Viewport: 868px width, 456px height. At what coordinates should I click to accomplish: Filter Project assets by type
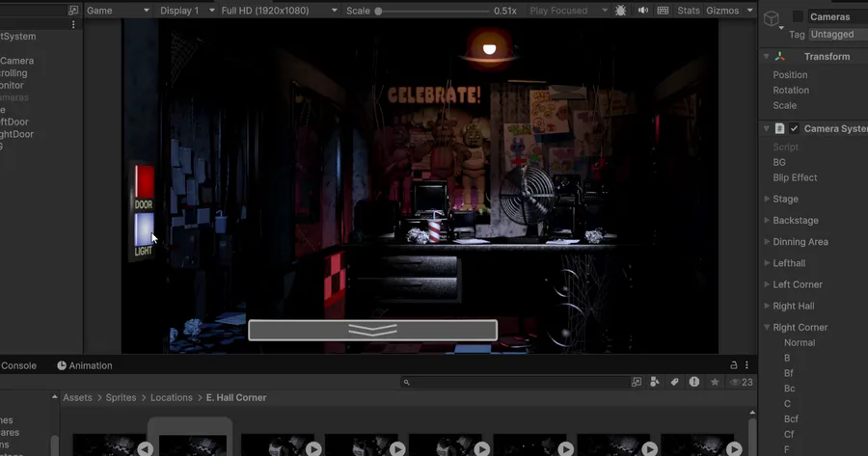click(654, 382)
